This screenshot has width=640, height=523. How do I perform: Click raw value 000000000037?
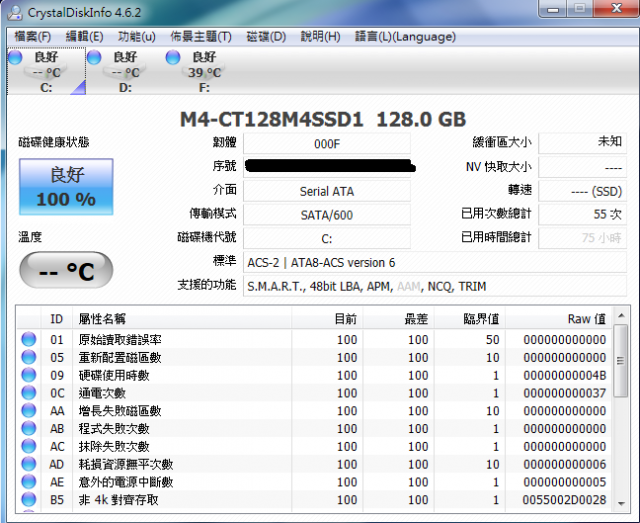564,393
